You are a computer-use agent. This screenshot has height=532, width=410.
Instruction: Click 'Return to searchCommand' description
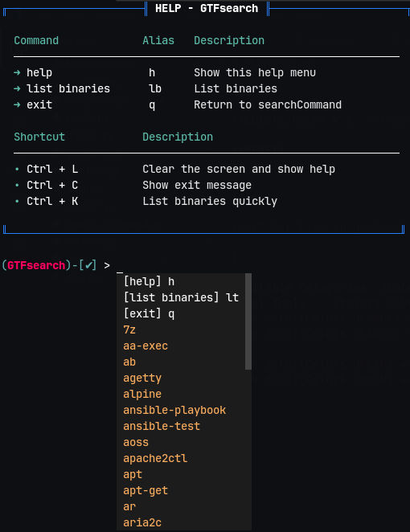click(268, 104)
